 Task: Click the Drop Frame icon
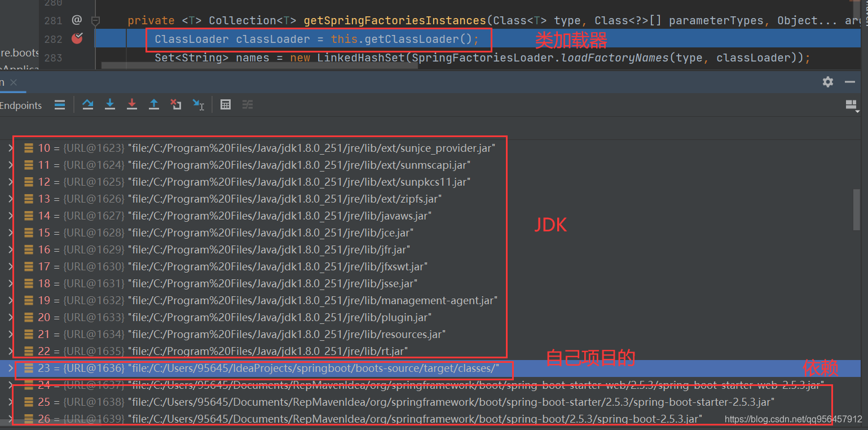coord(176,104)
